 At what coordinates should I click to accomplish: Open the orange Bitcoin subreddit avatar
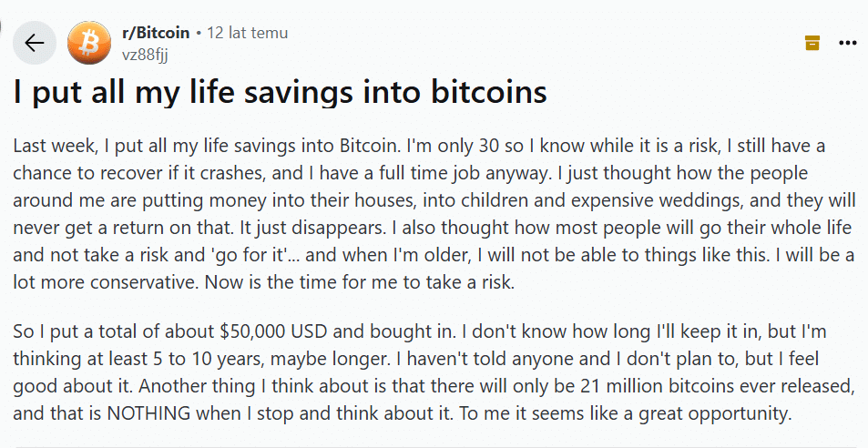[x=89, y=43]
